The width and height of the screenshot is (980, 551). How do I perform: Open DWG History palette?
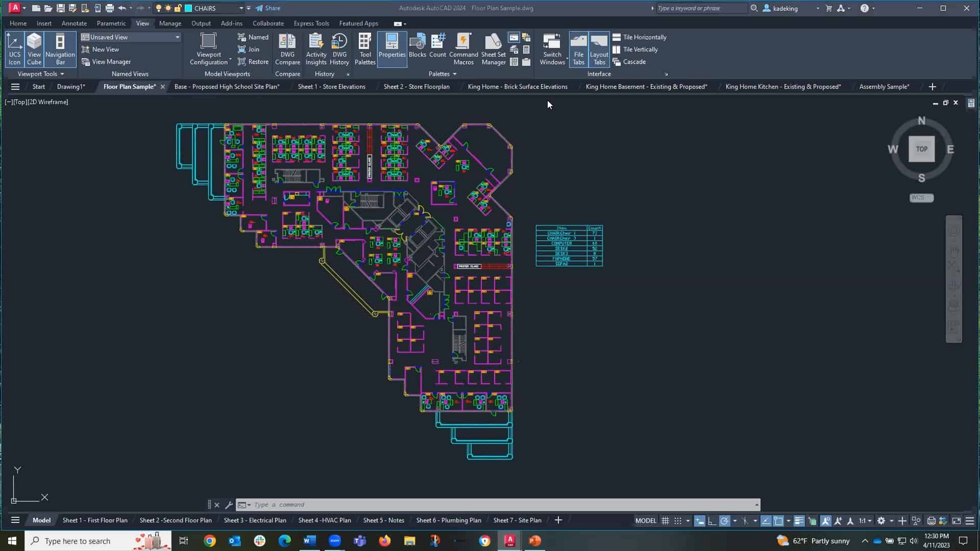pos(339,49)
